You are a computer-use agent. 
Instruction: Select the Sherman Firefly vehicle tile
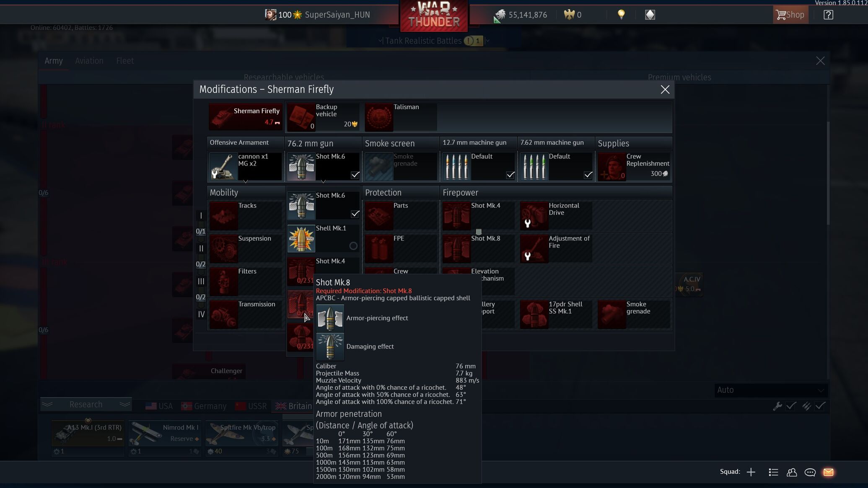pos(246,116)
